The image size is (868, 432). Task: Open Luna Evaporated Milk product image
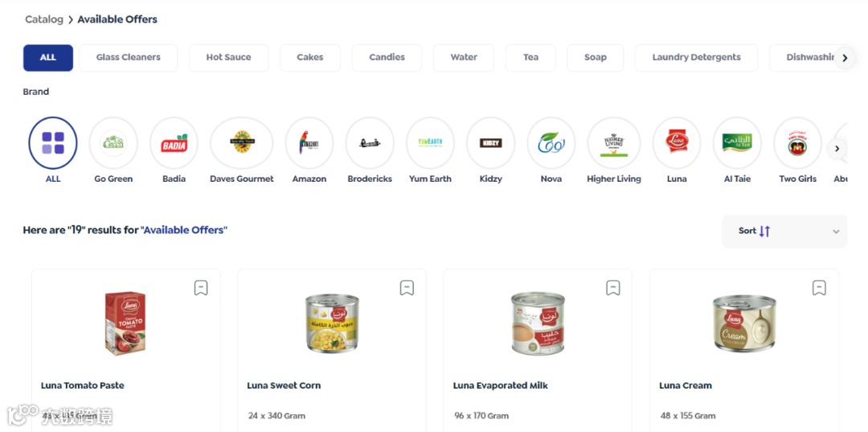click(x=538, y=323)
